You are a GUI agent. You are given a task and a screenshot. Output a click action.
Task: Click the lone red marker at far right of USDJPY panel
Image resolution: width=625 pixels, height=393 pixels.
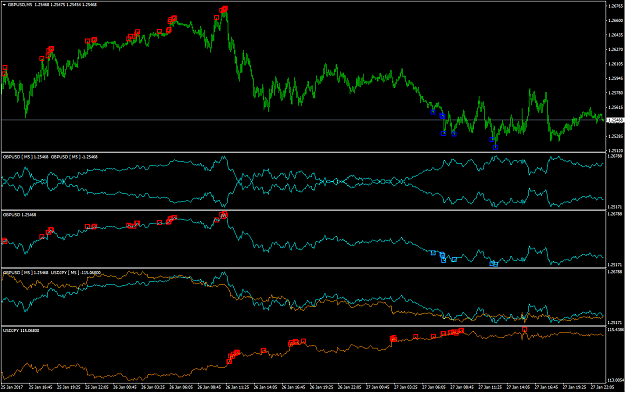(x=525, y=330)
